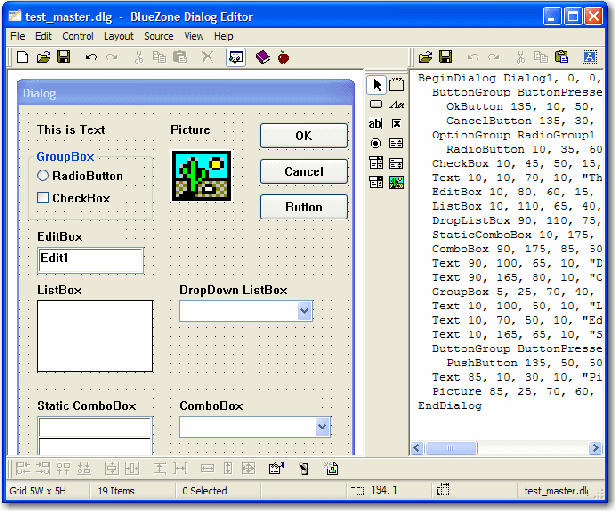Image resolution: width=615 pixels, height=511 pixels.
Task: Select the static text Aa tool
Action: (x=397, y=104)
